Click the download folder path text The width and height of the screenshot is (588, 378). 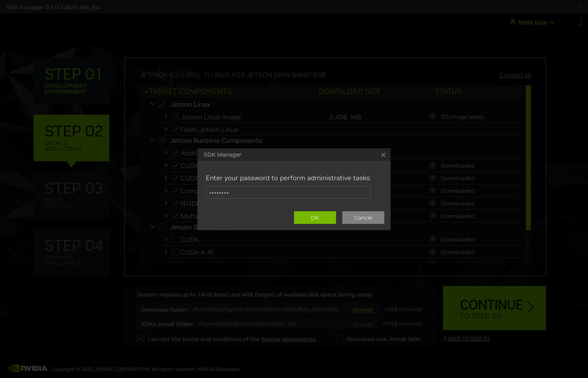(x=266, y=310)
